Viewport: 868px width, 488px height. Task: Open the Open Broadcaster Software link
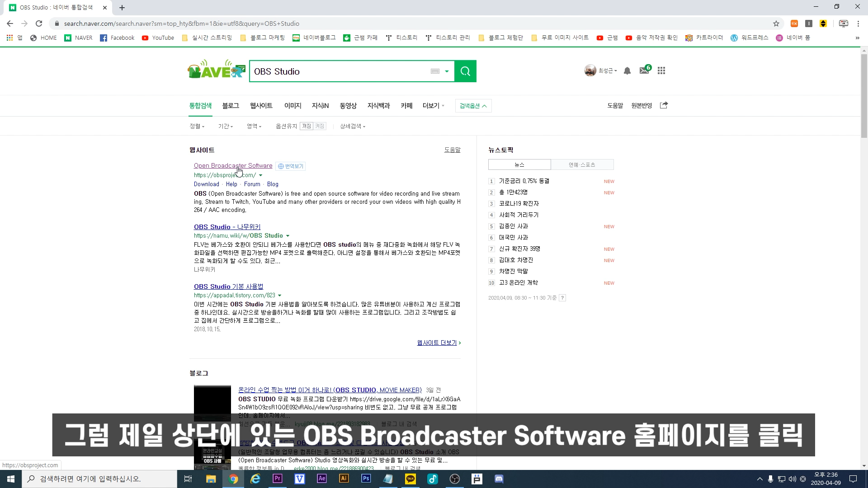(233, 165)
